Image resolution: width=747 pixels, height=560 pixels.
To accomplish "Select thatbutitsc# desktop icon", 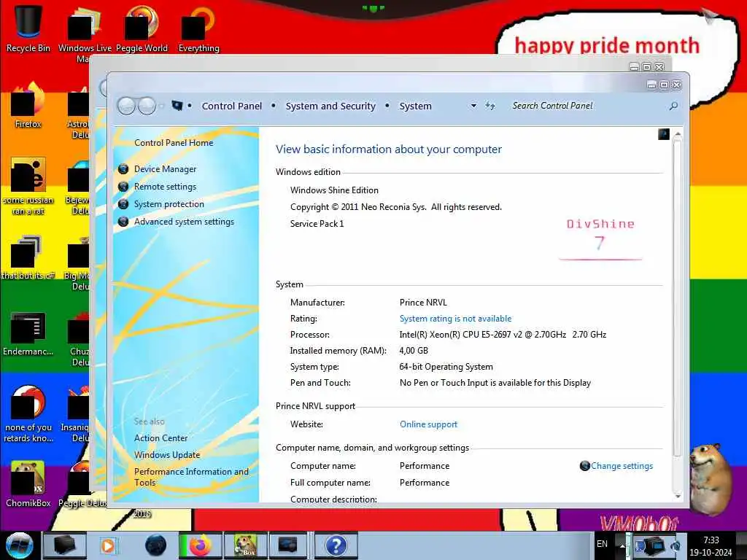I will coord(28,257).
